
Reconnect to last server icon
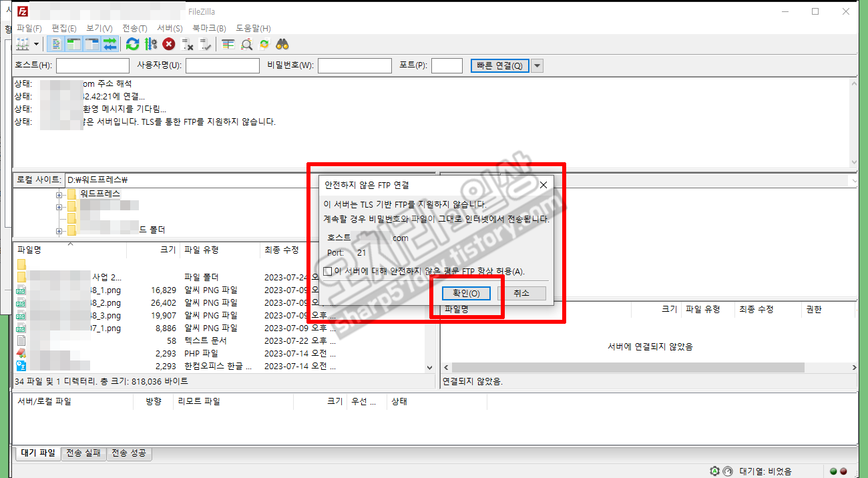point(206,44)
